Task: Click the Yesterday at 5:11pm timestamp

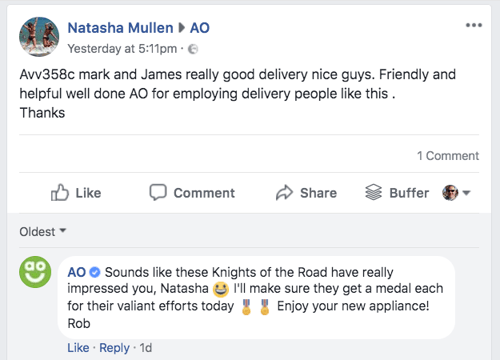Action: 122,49
